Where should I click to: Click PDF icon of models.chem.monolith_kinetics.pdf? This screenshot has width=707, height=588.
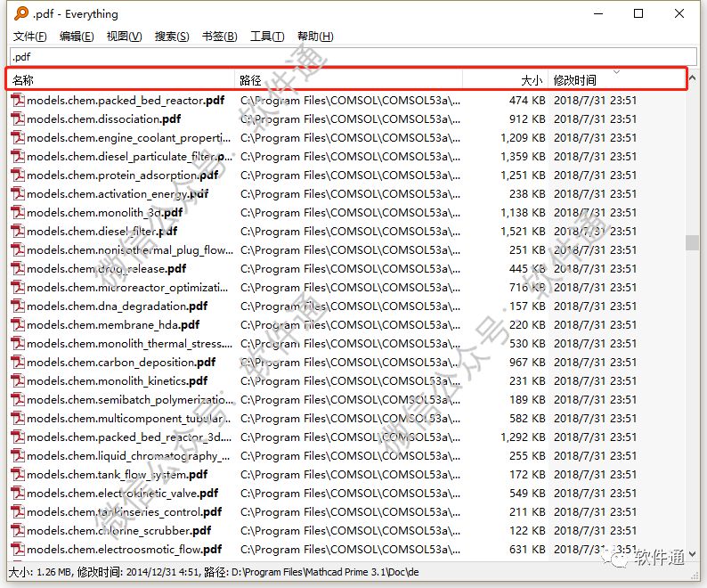pos(18,381)
